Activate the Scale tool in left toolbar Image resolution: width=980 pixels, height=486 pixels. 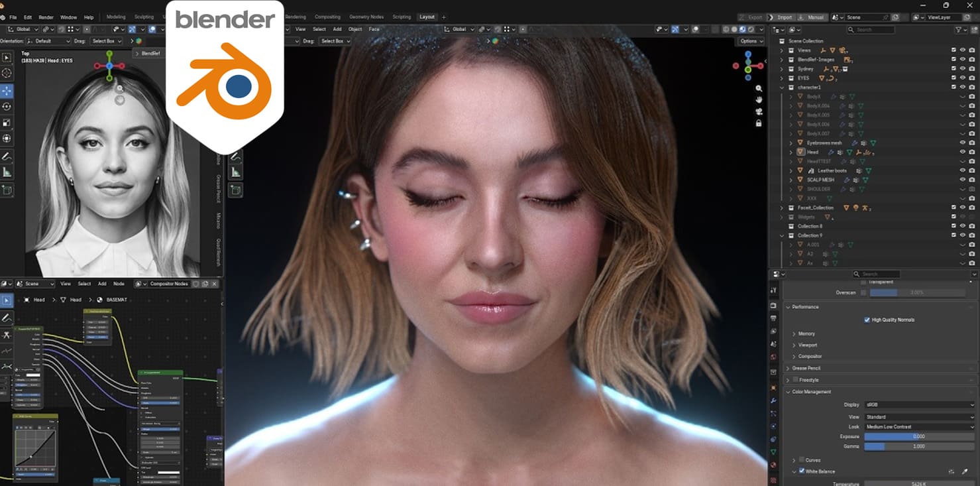click(7, 123)
